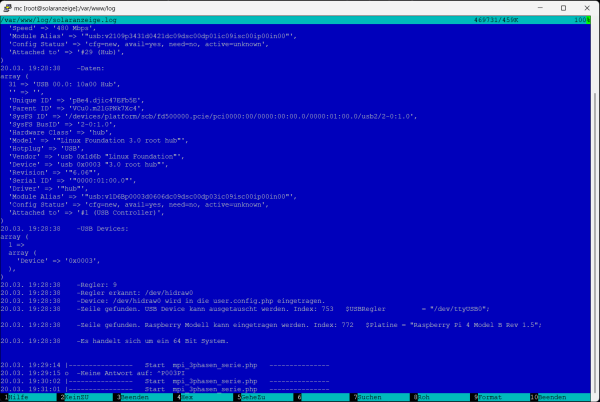The height and width of the screenshot is (402, 600).
Task: Close the mc terminal window
Action: 585,8
